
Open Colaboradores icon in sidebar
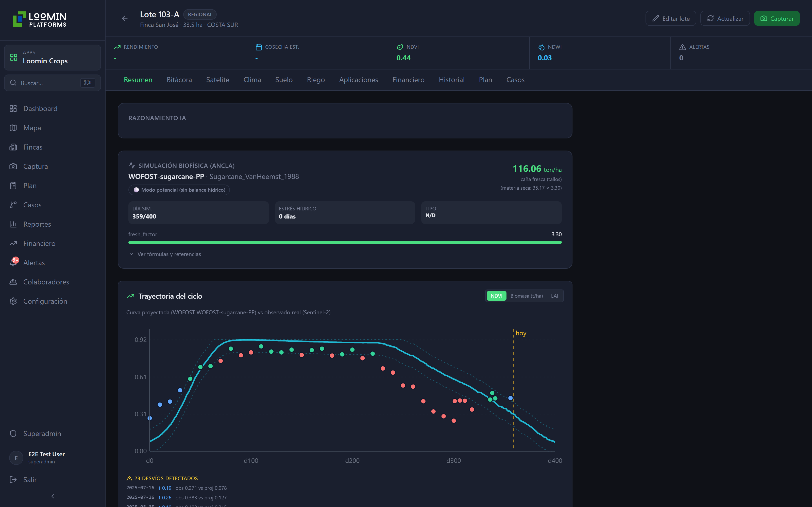point(13,282)
